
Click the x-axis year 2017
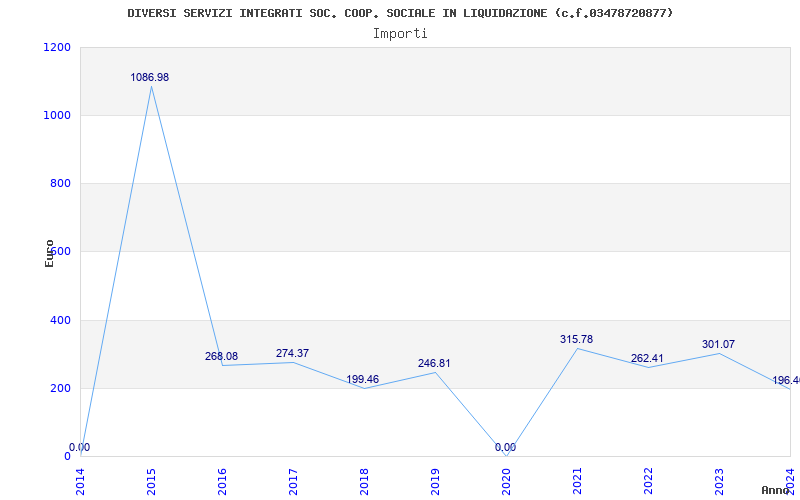pos(293,482)
